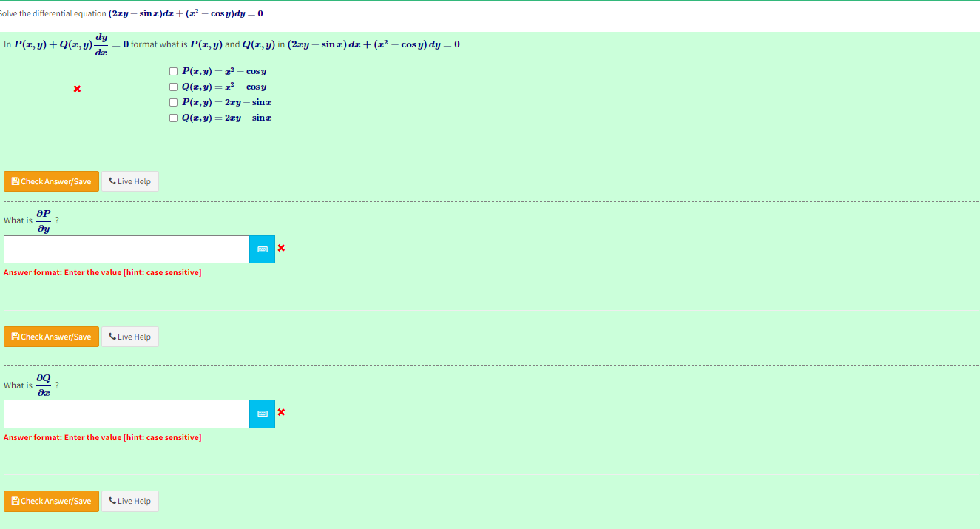Click Check Answer/Save under the ∂P/∂y question

[51, 337]
